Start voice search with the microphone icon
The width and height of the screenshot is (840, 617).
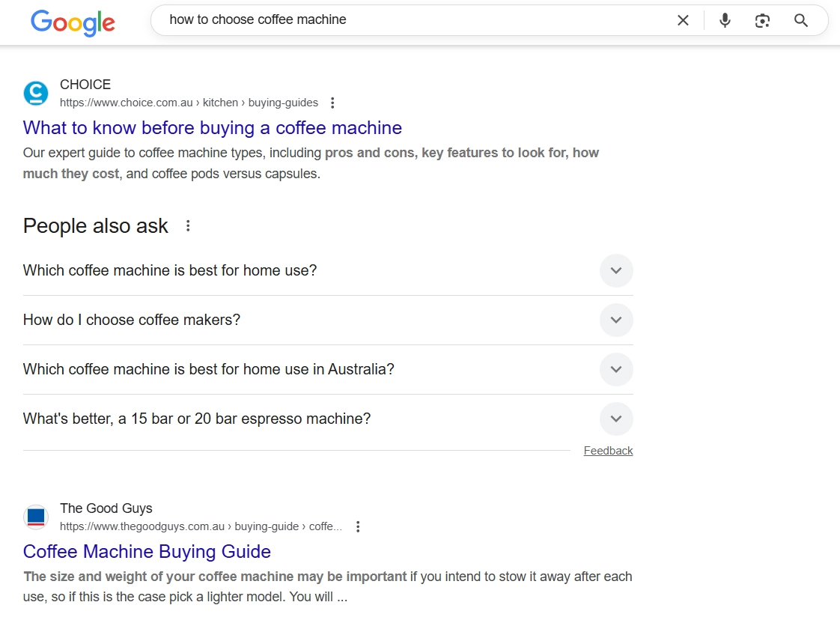point(724,20)
